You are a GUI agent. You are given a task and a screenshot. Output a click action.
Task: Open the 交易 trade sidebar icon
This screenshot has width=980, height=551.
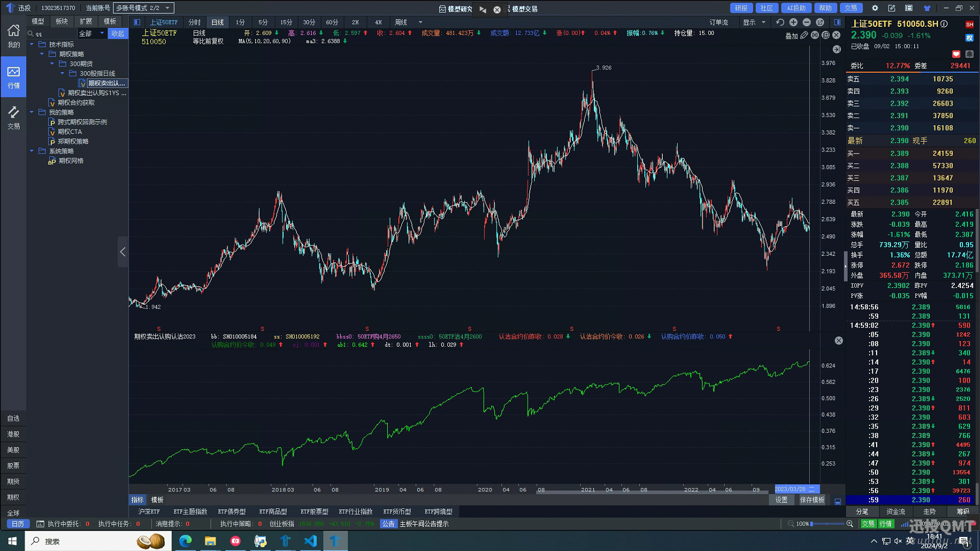[13, 118]
